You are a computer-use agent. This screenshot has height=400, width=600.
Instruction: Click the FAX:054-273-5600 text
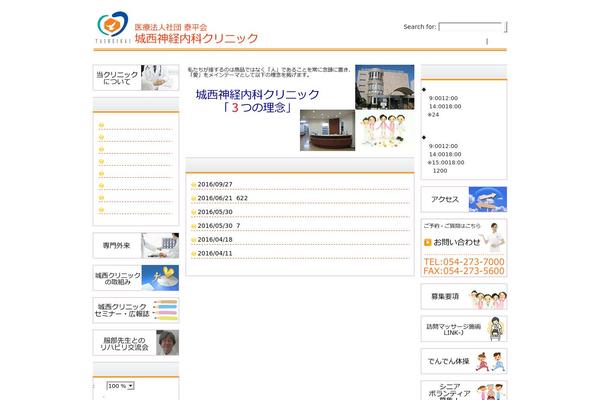tap(464, 271)
